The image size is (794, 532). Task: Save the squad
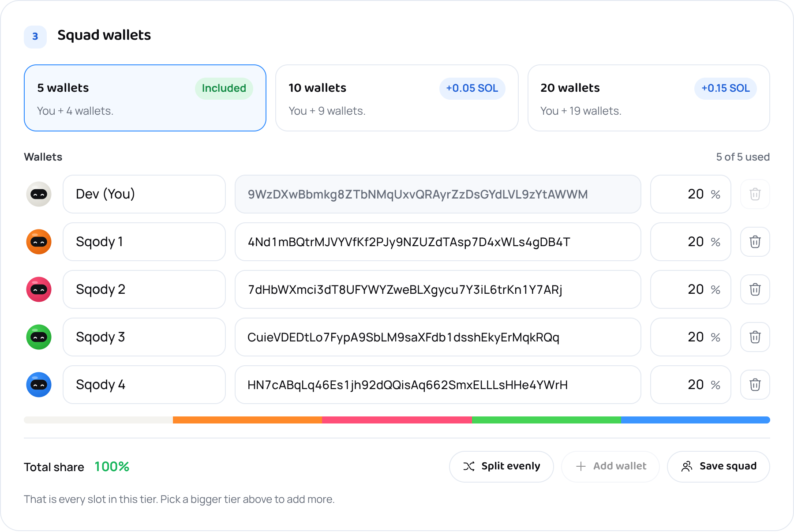(x=719, y=466)
